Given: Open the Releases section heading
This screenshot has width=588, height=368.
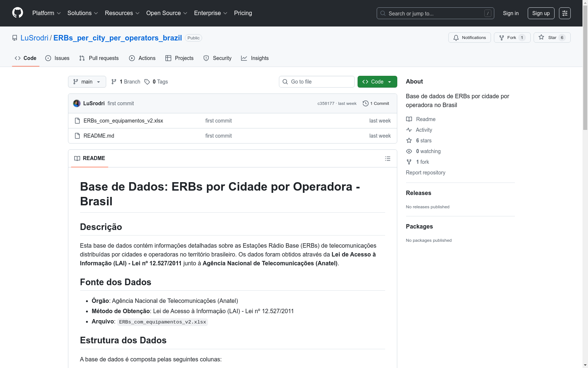Looking at the screenshot, I should click(419, 193).
